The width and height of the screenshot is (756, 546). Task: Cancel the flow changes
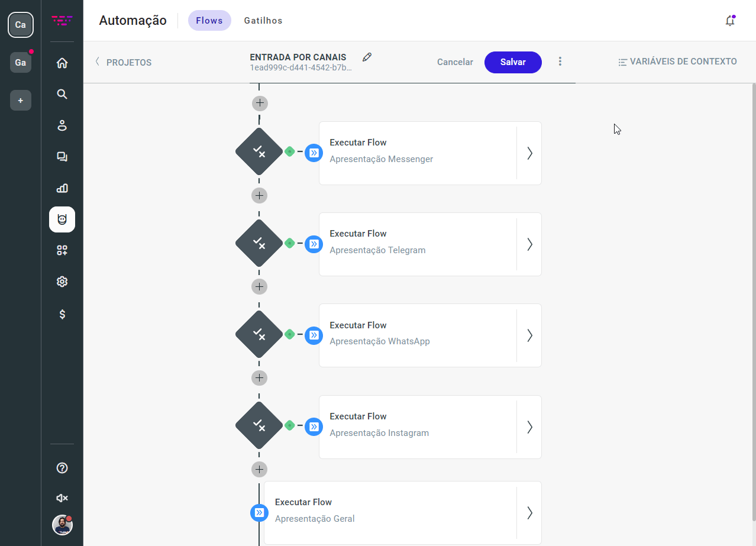click(x=455, y=62)
